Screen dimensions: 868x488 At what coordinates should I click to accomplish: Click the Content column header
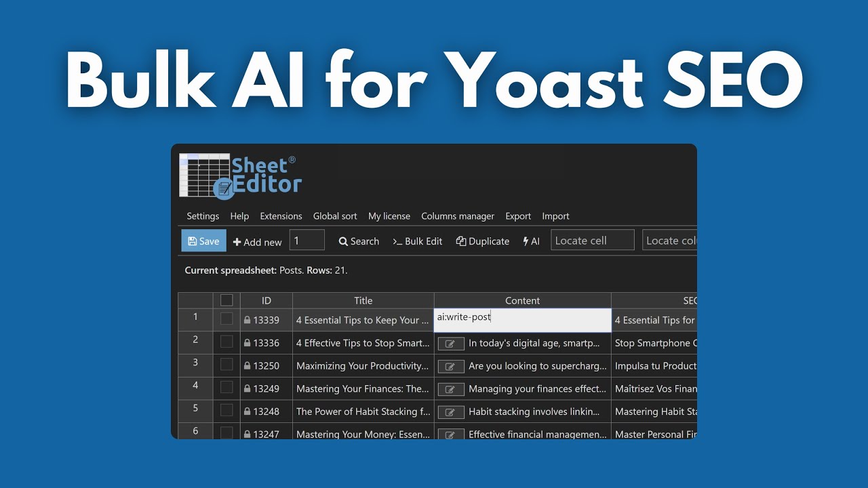tap(523, 300)
